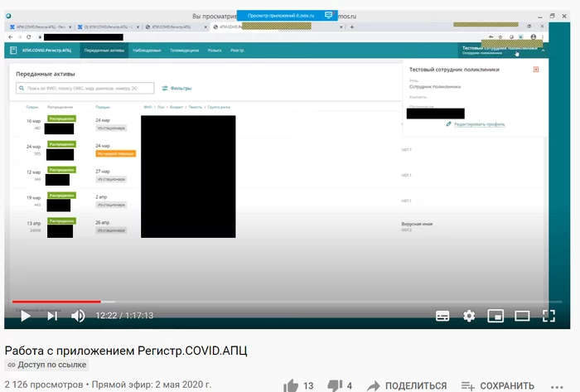Screen dimensions: 580x392
Task: Click the Распределен badge in 12 мар row
Action: (62, 170)
